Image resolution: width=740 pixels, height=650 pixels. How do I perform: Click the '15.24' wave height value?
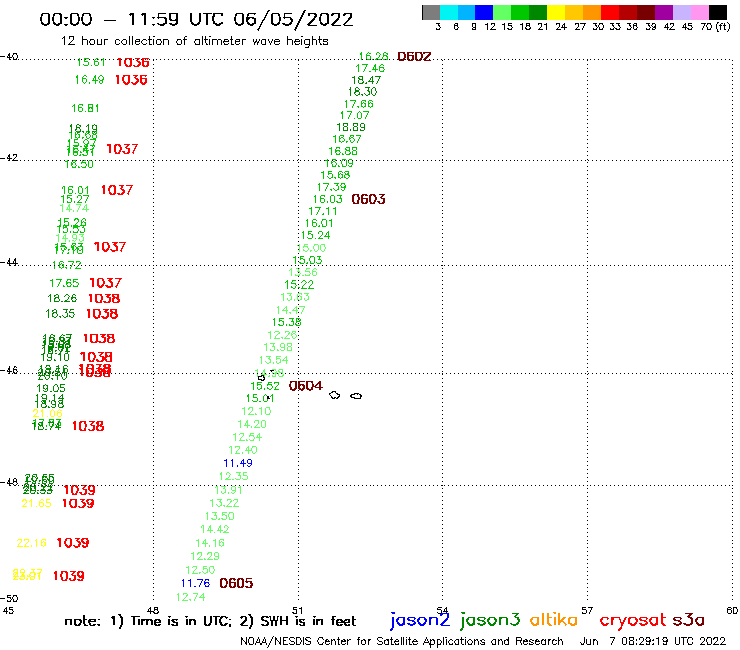tap(316, 236)
